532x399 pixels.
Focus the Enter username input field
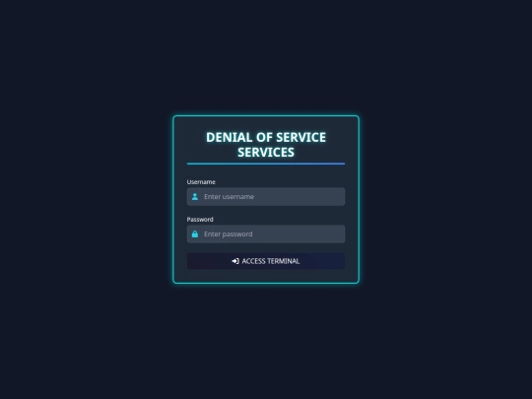point(266,196)
